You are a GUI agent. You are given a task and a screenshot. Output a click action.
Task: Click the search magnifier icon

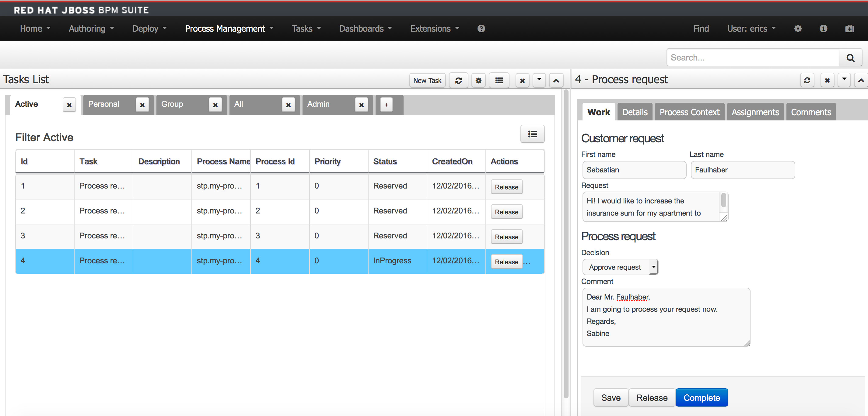[850, 57]
